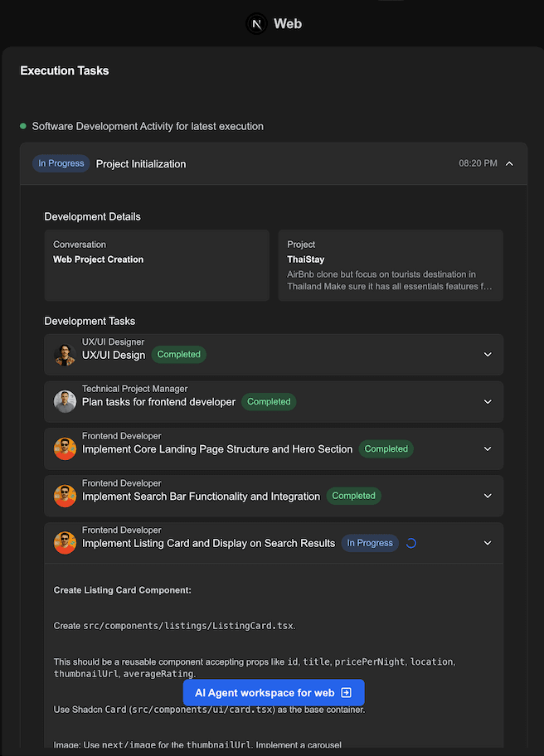Image resolution: width=544 pixels, height=756 pixels.
Task: Click avatar beside Implement Search Bar task
Action: [65, 497]
